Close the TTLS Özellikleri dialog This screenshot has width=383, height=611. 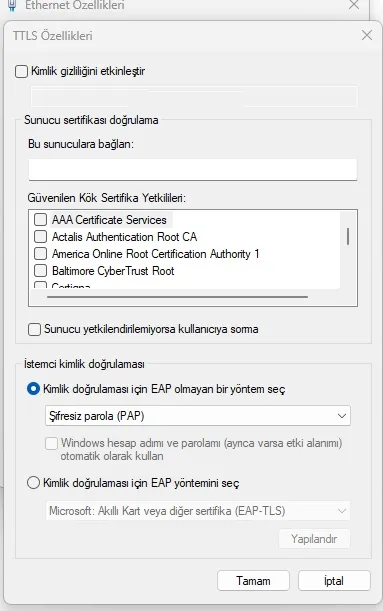pyautogui.click(x=366, y=35)
